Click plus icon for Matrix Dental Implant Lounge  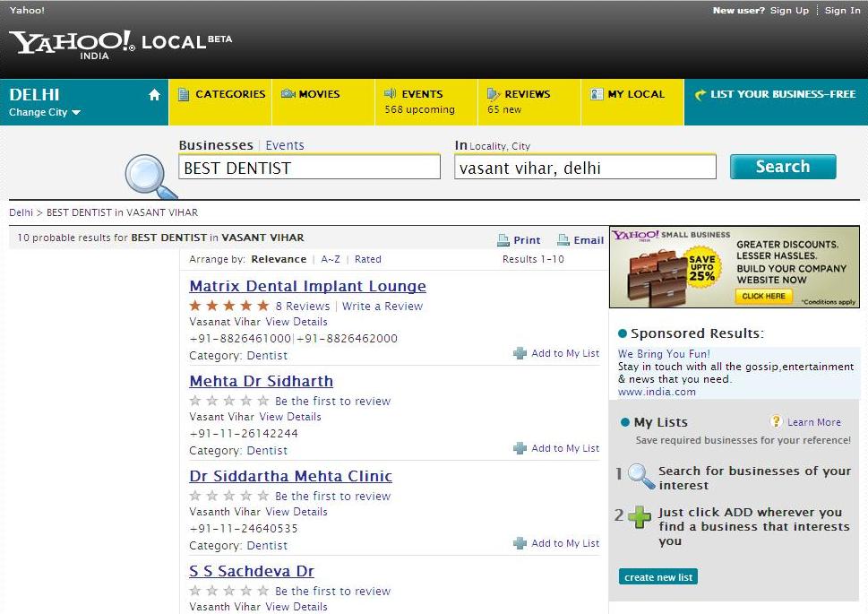click(520, 353)
